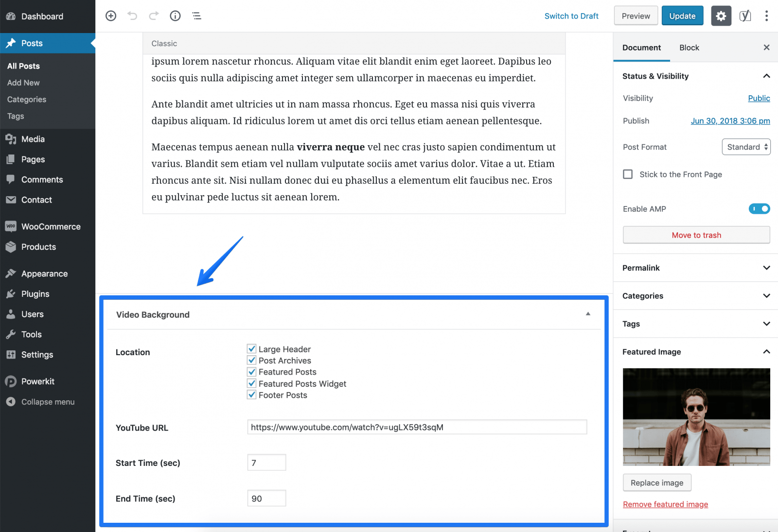
Task: Disable the Enable AMP toggle
Action: pos(759,209)
